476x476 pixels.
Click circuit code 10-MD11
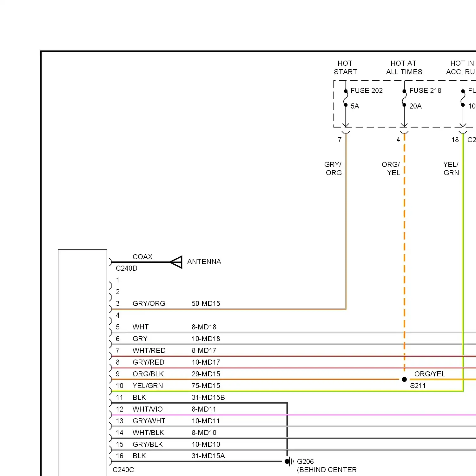tap(206, 421)
